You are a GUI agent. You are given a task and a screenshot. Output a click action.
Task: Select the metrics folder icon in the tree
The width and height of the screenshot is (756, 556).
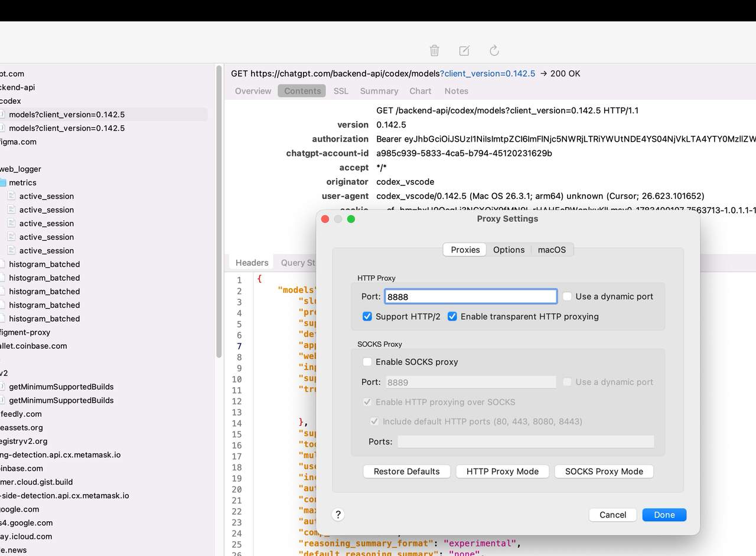(2, 182)
